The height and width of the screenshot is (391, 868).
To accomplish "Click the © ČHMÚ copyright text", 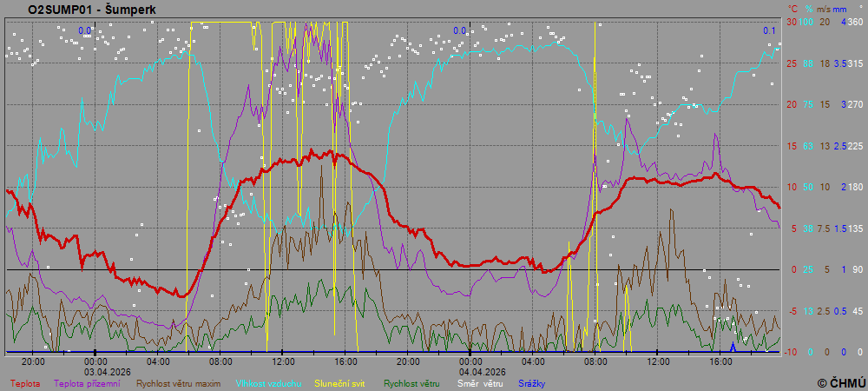I will (x=841, y=382).
